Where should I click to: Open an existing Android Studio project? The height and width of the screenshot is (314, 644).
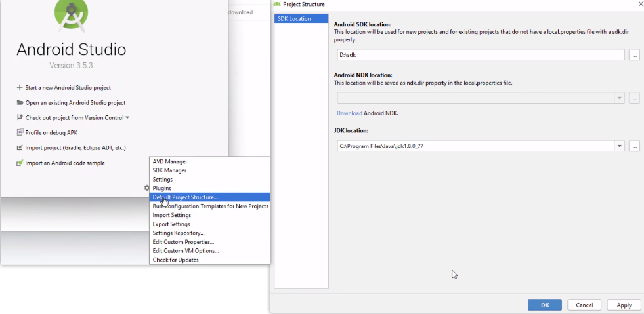(75, 102)
